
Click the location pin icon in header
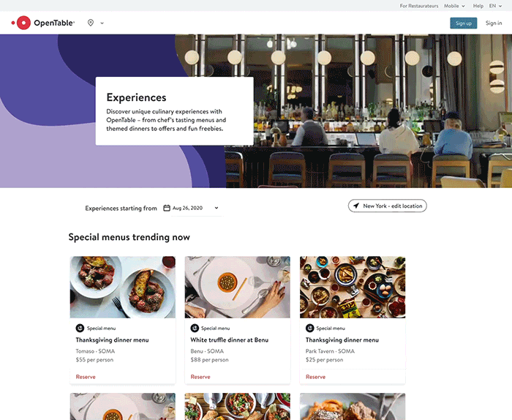coord(91,23)
